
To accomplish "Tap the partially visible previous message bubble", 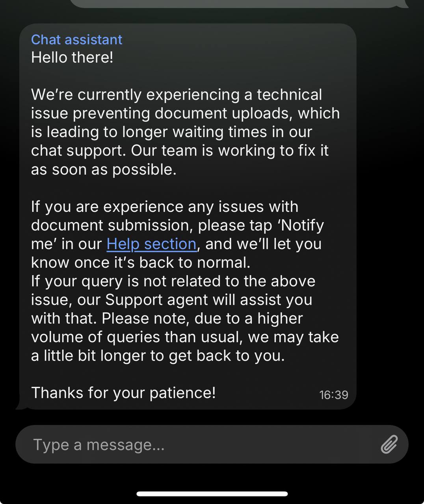I will point(236,3).
